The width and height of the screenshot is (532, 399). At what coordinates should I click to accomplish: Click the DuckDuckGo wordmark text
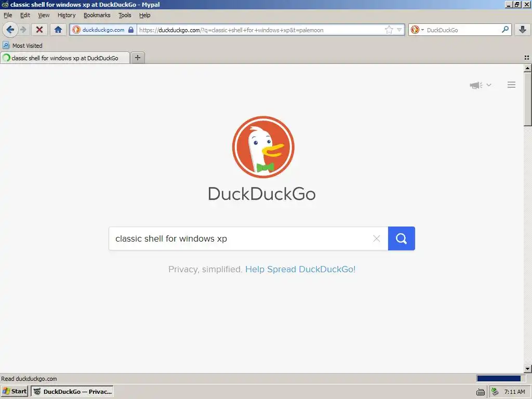[x=262, y=194]
